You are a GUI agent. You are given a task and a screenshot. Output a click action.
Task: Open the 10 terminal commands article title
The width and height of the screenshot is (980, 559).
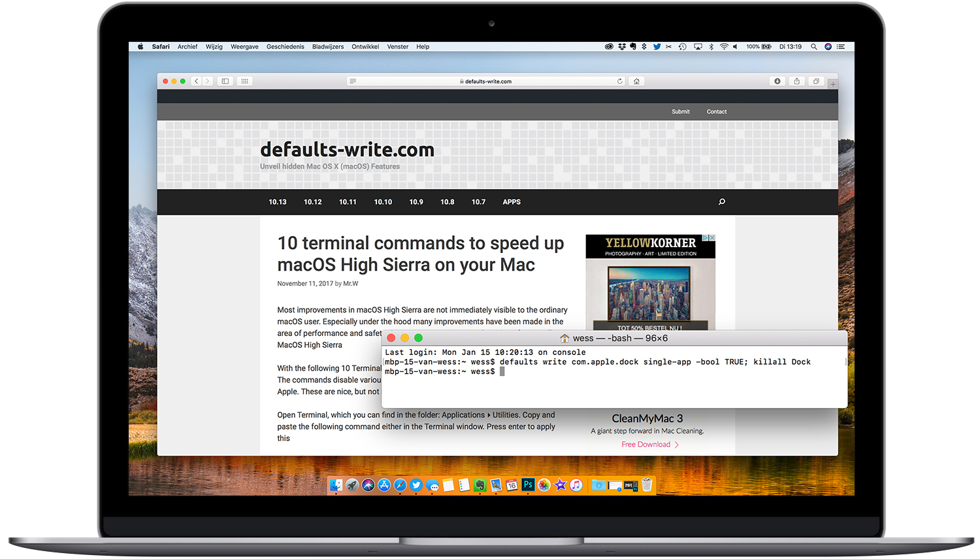click(x=420, y=254)
